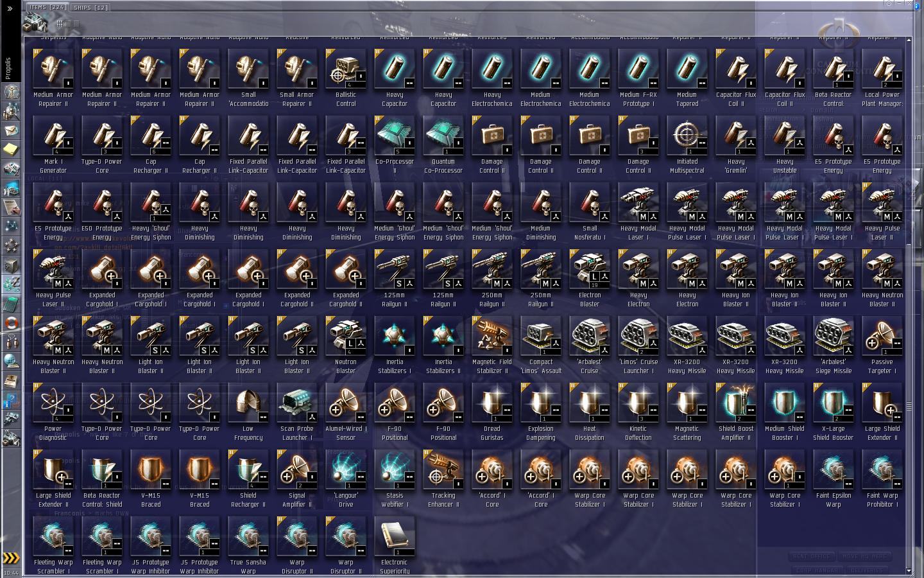Screen dimensions: 924x578
Task: Pick the 'Langour' Drive module icon
Action: coord(346,470)
